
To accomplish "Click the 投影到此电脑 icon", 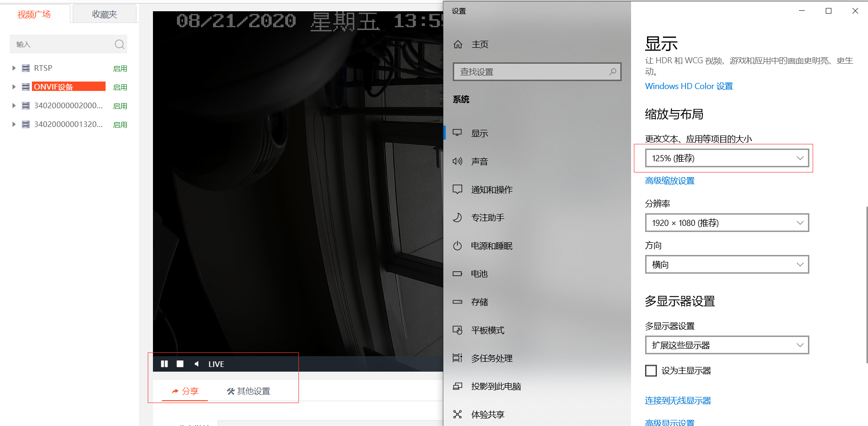I will (457, 386).
